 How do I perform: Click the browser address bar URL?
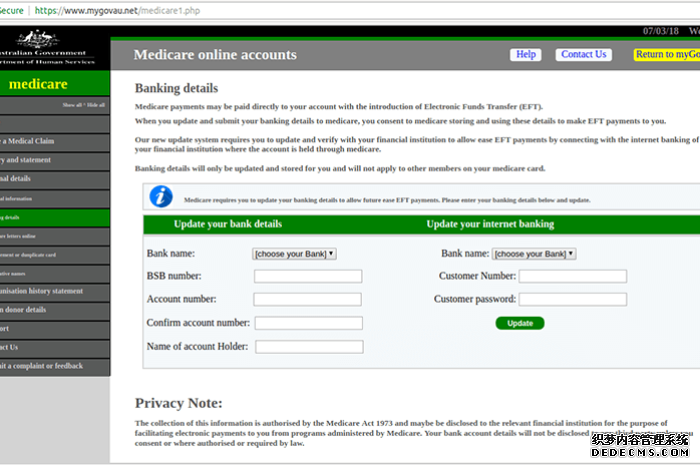tap(117, 11)
